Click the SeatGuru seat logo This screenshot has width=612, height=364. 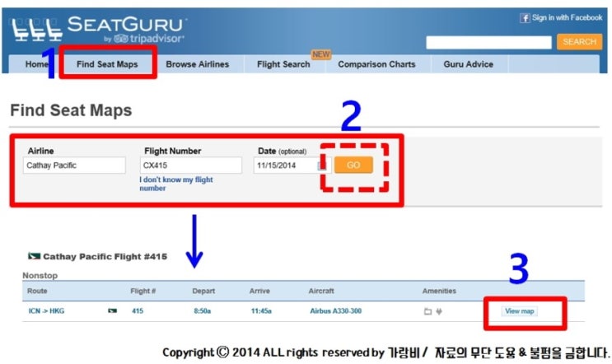point(37,30)
